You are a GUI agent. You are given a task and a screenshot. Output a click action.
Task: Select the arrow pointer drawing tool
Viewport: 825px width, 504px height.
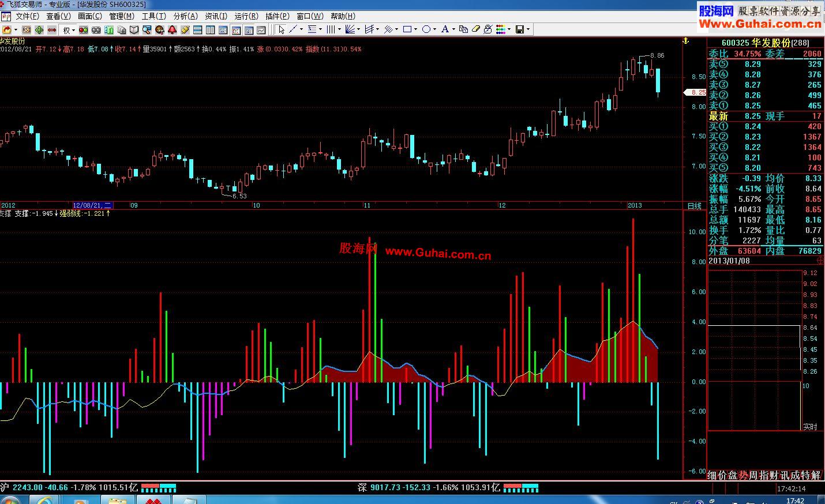click(282, 29)
